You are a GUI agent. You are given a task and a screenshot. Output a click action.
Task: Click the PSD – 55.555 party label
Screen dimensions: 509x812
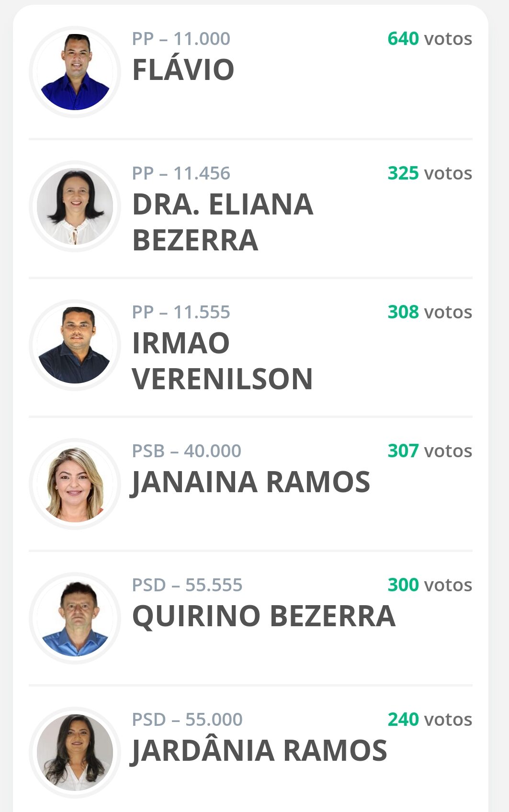coord(187,585)
